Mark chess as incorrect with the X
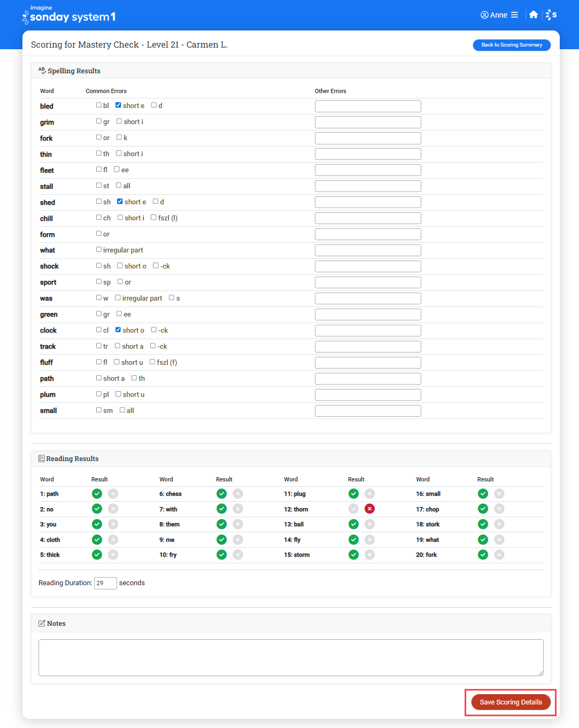This screenshot has height=728, width=579. (238, 493)
